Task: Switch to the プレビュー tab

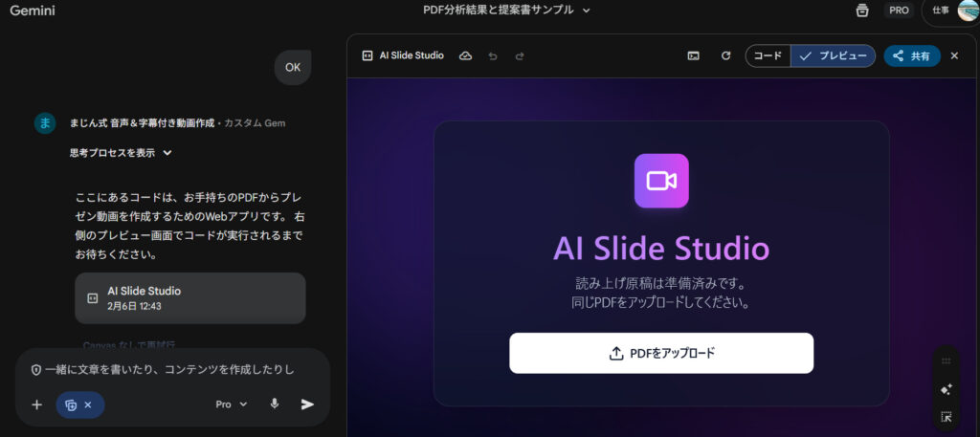Action: [x=834, y=55]
